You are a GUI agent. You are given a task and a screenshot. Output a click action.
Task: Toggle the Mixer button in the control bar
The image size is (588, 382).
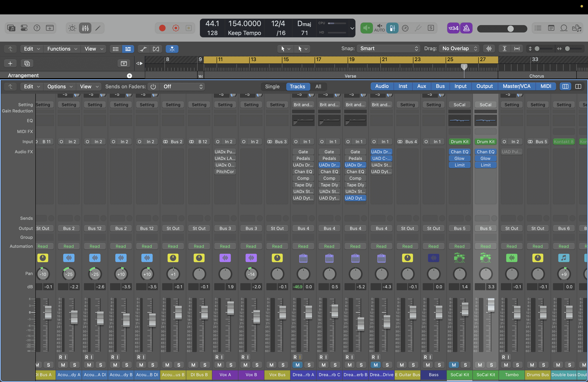pyautogui.click(x=85, y=28)
